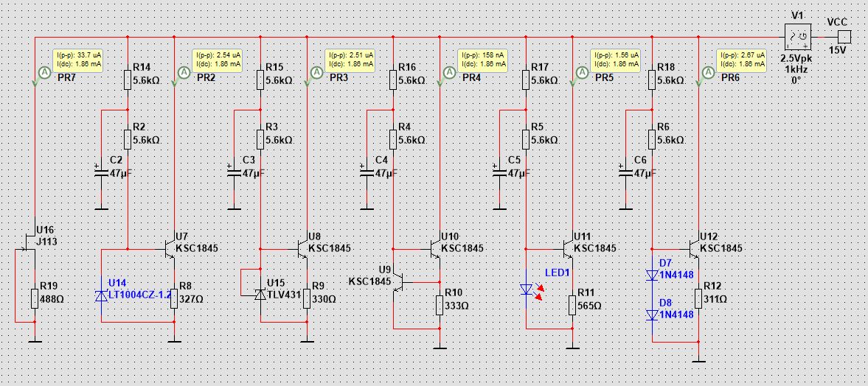This screenshot has width=868, height=386.
Task: Select the C5 capacitor symbol
Action: click(500, 173)
